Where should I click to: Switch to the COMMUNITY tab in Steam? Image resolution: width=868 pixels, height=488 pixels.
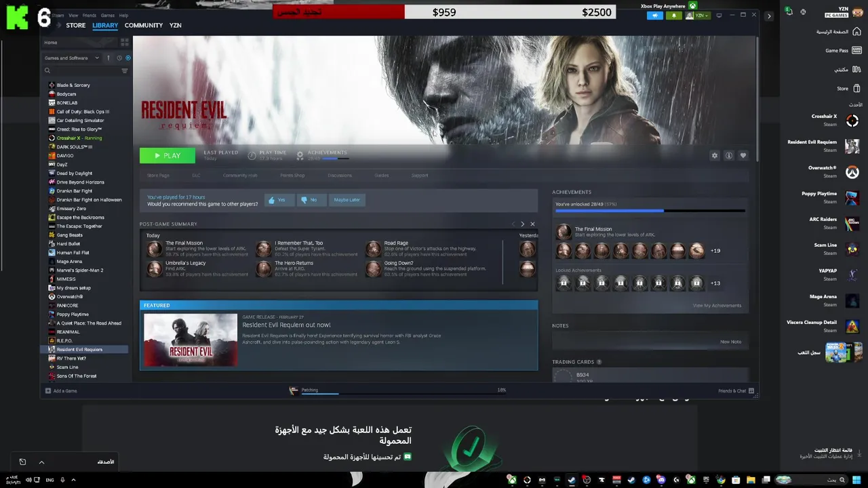pyautogui.click(x=144, y=25)
